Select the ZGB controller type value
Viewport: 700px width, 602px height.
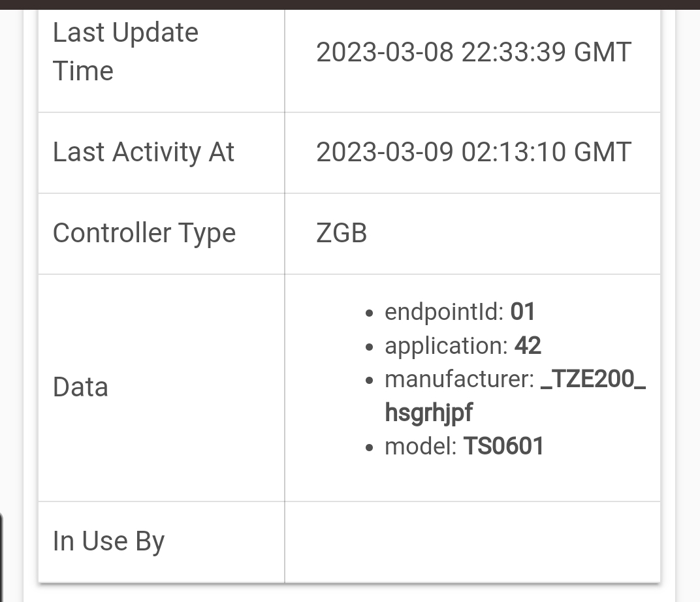pos(342,233)
